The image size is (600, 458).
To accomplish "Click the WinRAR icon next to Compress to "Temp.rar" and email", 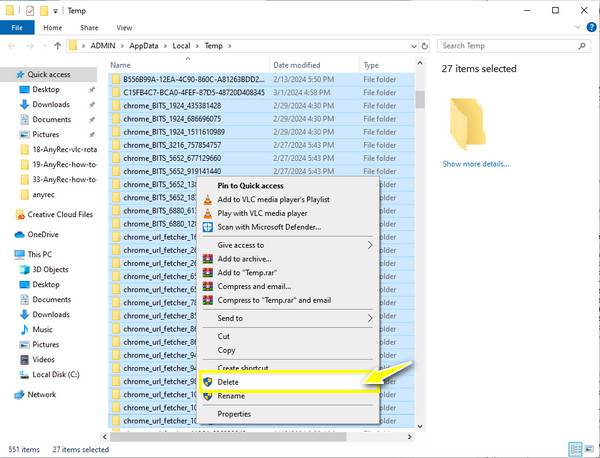I will pos(208,300).
